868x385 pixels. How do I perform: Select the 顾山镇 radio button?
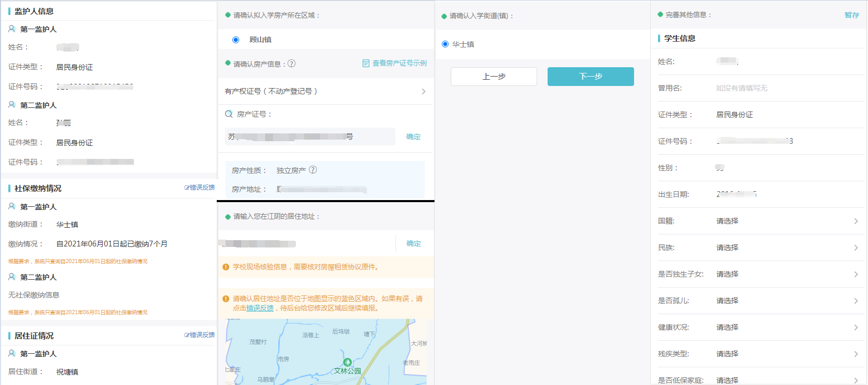click(236, 40)
